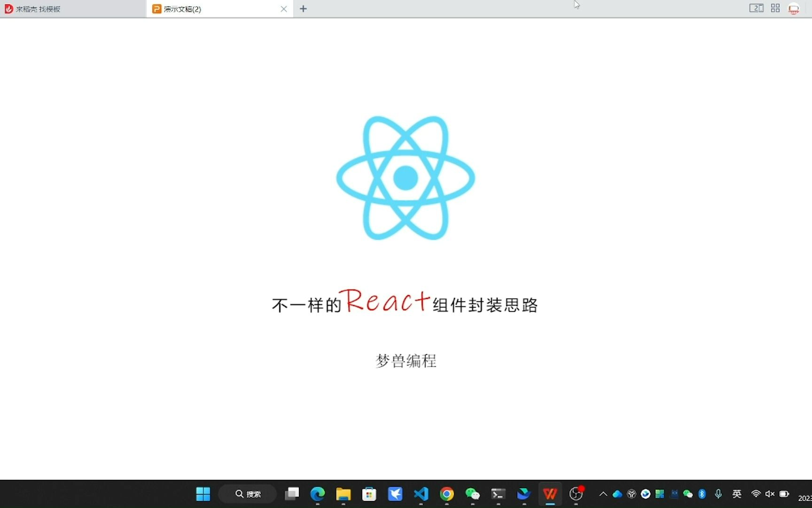This screenshot has height=508, width=812.
Task: Click the taskbar 搜索 search box
Action: [x=248, y=494]
